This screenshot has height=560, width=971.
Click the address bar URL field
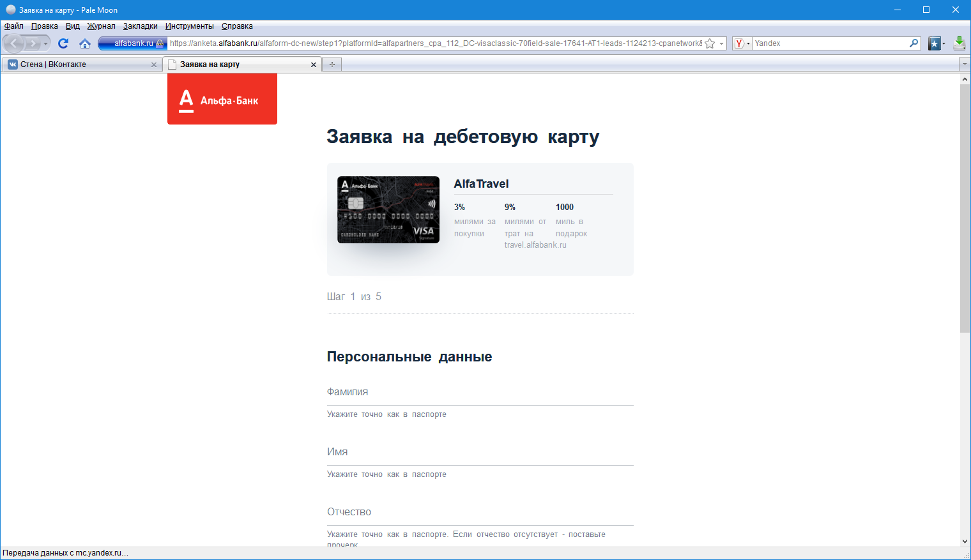coord(436,43)
